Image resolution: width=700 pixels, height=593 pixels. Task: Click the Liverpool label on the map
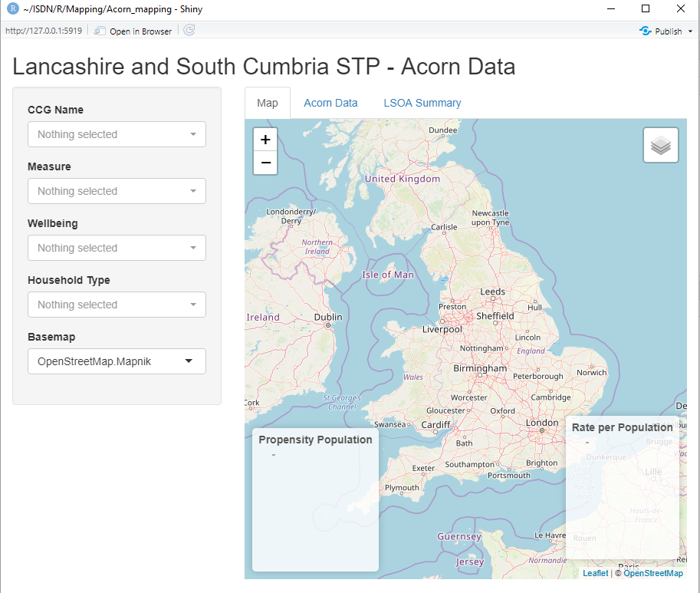442,330
